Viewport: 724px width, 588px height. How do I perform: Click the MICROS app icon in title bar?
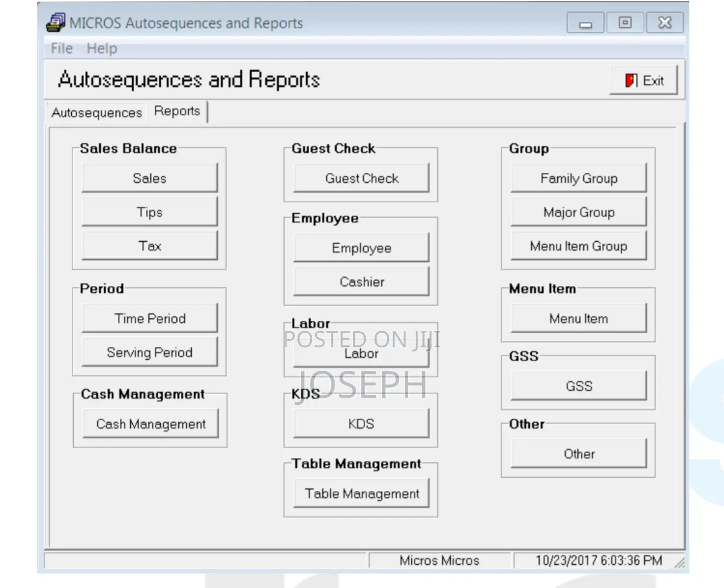pyautogui.click(x=55, y=22)
